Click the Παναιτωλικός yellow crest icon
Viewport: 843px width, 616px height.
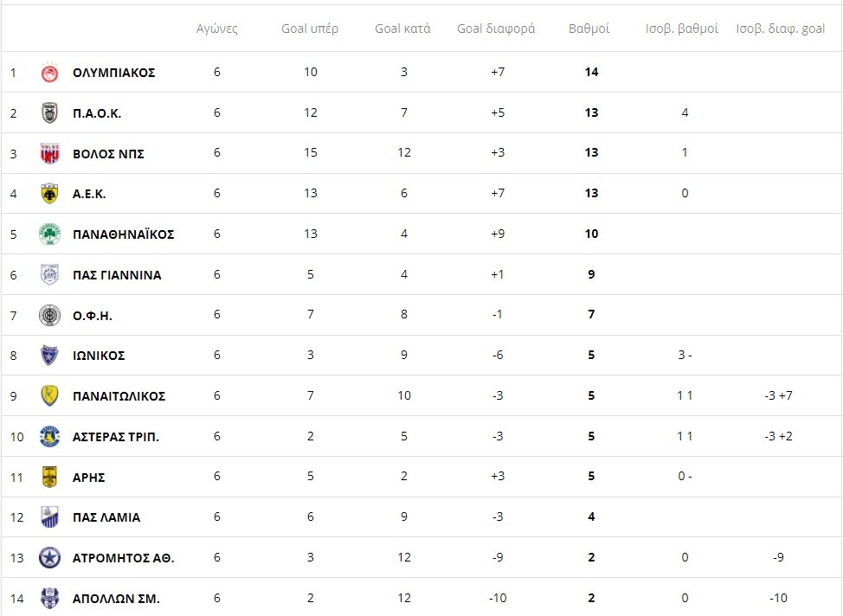tap(49, 396)
